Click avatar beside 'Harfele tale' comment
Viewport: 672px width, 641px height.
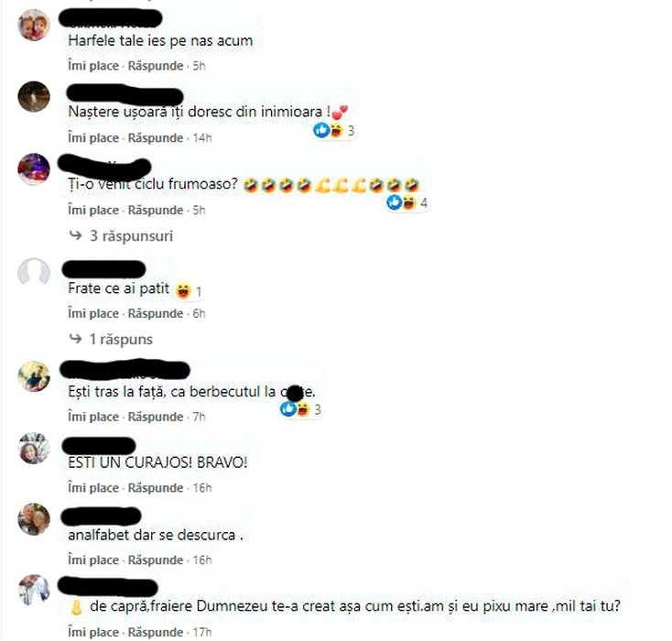(x=34, y=25)
